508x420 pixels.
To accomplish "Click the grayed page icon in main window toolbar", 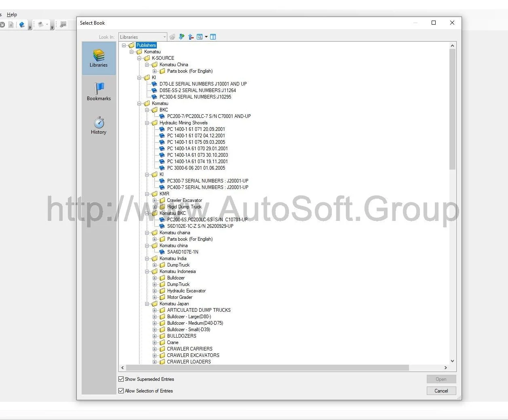I will pyautogui.click(x=11, y=25).
